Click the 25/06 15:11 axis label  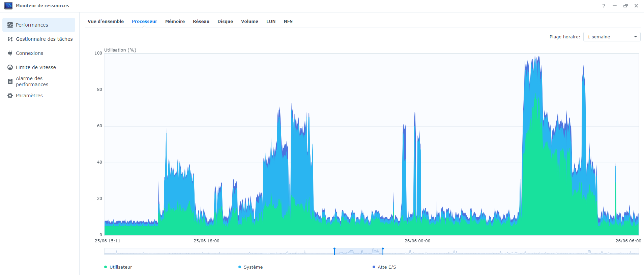108,241
